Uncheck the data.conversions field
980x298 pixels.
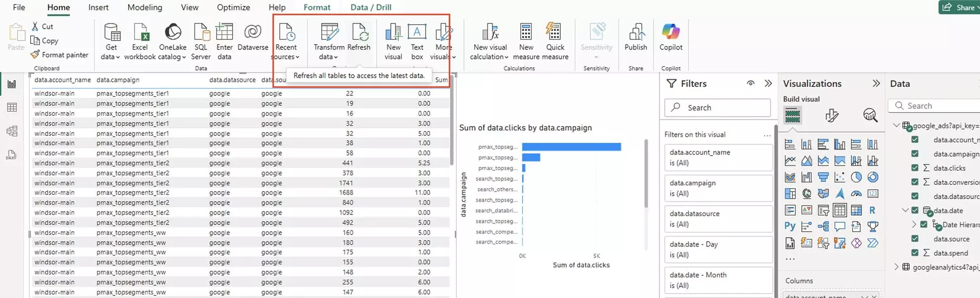(x=915, y=182)
